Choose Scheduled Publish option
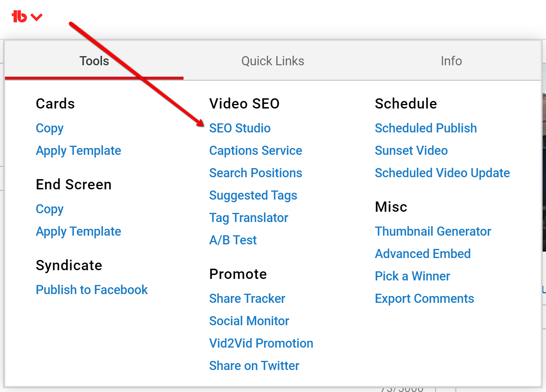This screenshot has width=546, height=392. coord(426,128)
